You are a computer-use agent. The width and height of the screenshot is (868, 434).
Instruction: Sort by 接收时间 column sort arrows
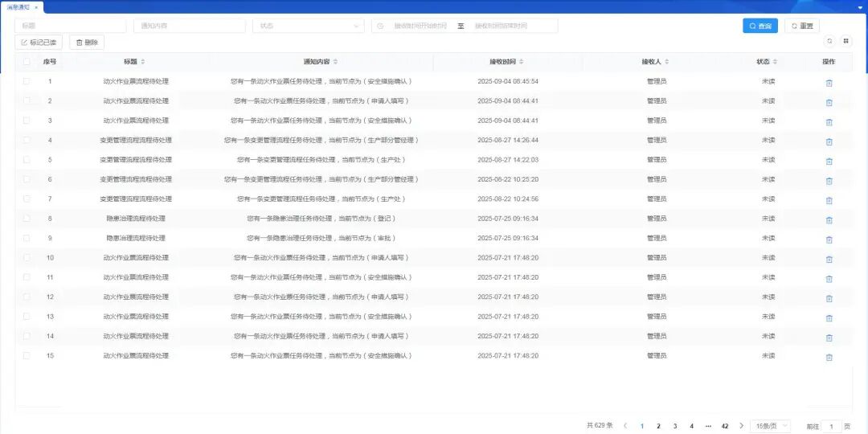click(x=522, y=62)
